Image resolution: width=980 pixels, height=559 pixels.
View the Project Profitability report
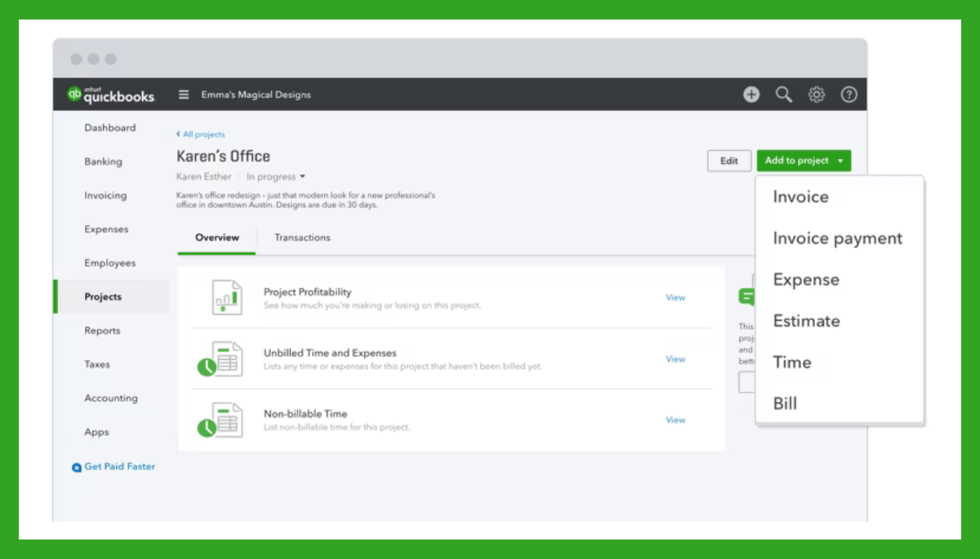click(675, 297)
